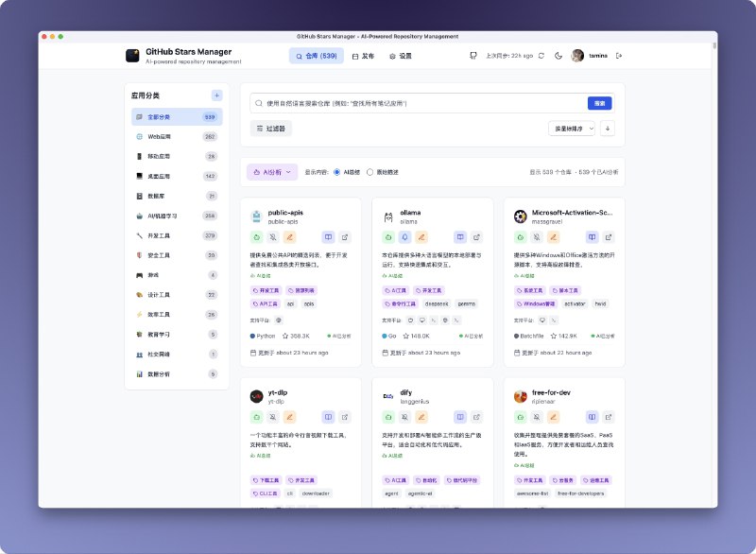
Task: Click the bookmark icon on the Microsoft-Activation card
Action: pyautogui.click(x=593, y=237)
